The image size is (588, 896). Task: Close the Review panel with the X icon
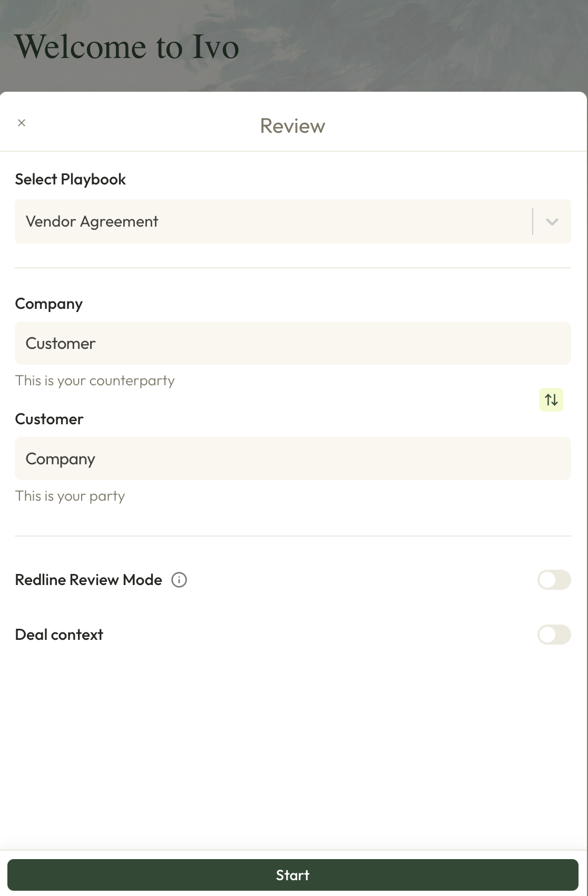click(22, 123)
